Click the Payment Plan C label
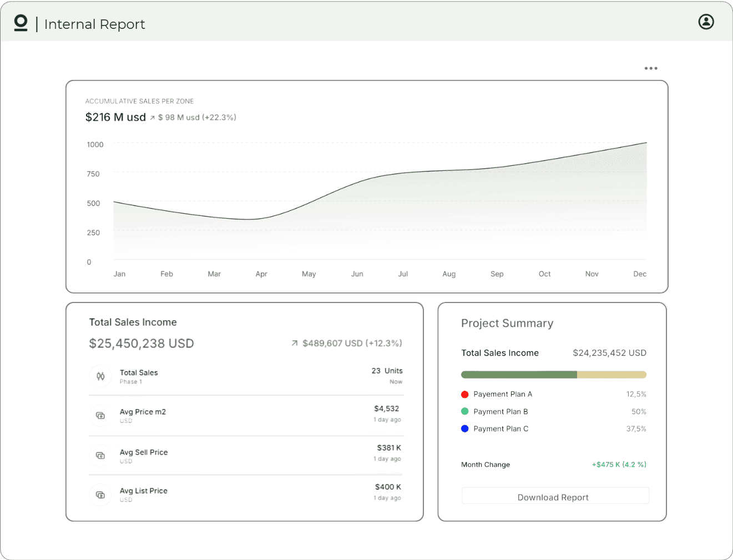The width and height of the screenshot is (733, 560). pyautogui.click(x=501, y=429)
